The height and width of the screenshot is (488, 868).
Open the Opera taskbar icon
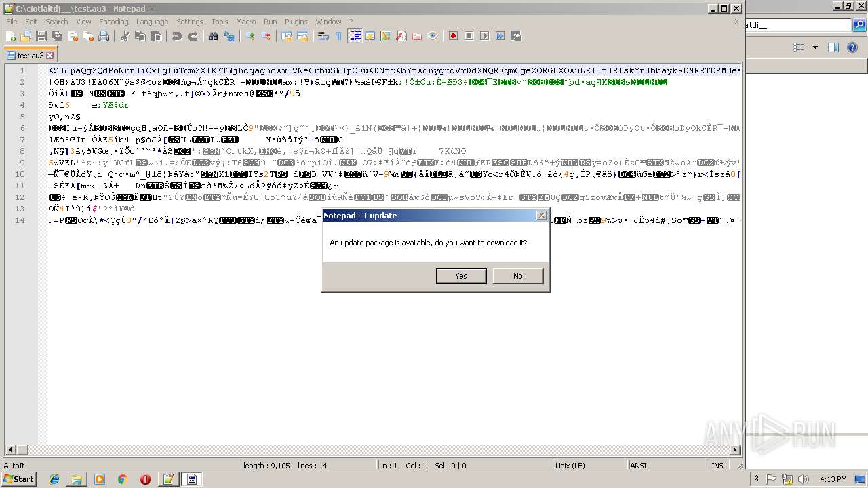145,479
